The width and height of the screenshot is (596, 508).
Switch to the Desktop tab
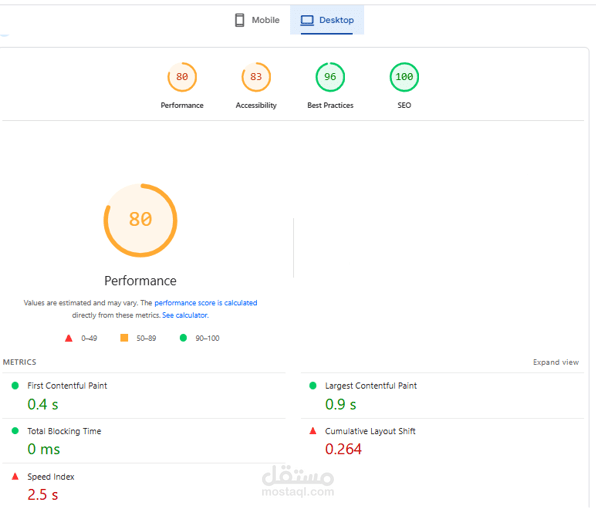[327, 20]
